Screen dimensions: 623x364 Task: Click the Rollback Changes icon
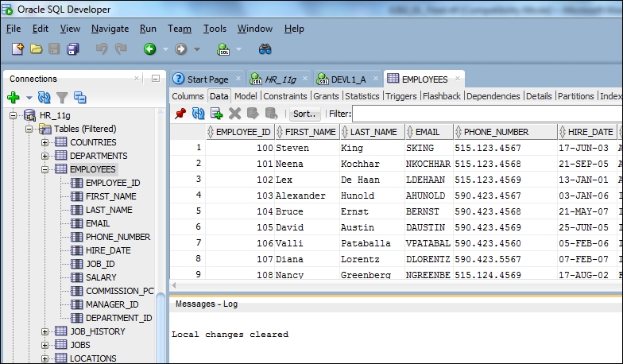[x=272, y=114]
